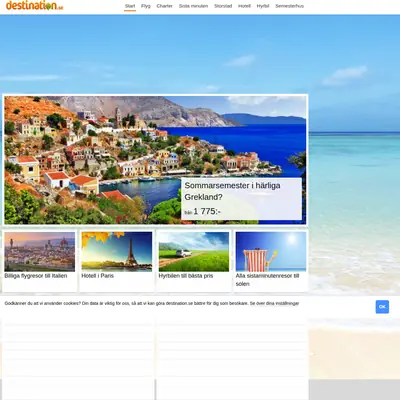This screenshot has height=400, width=400.
Task: Select Sista minuten in navigation
Action: (193, 6)
